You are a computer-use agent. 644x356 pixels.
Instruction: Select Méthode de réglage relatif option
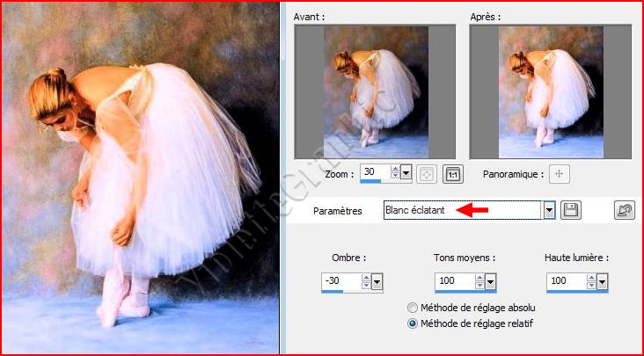[x=413, y=323]
